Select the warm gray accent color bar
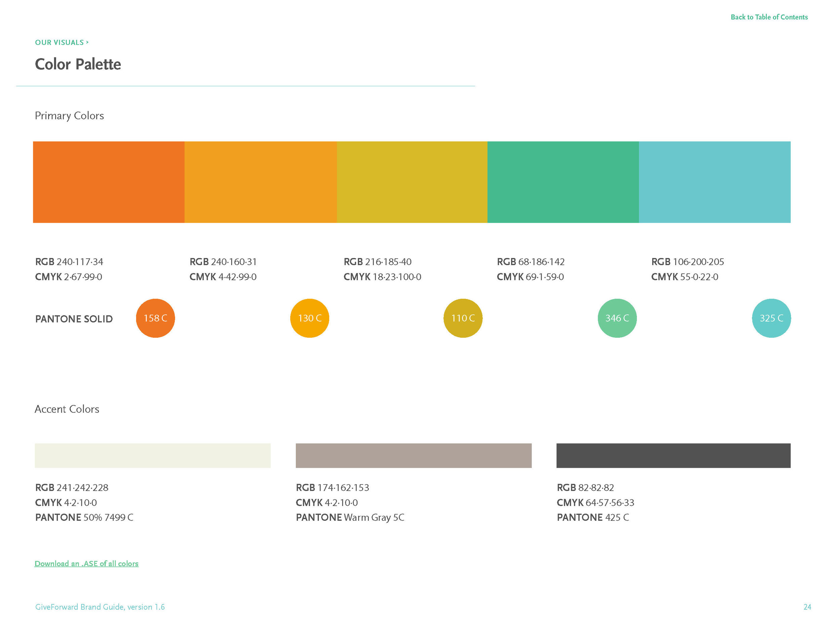Viewport: 840px width, 630px height. coord(414,455)
